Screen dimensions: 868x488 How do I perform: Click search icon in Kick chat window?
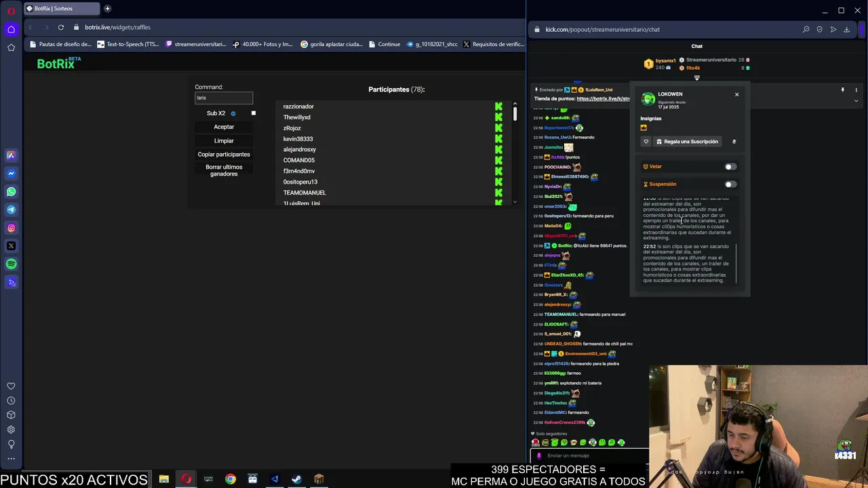pos(806,29)
